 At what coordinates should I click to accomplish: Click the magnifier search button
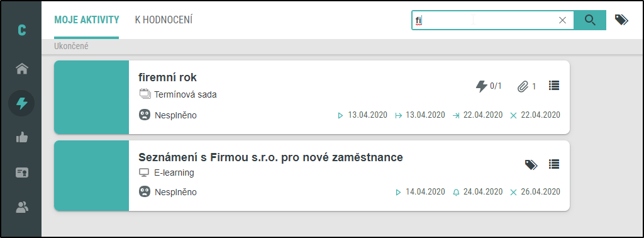[x=590, y=20]
